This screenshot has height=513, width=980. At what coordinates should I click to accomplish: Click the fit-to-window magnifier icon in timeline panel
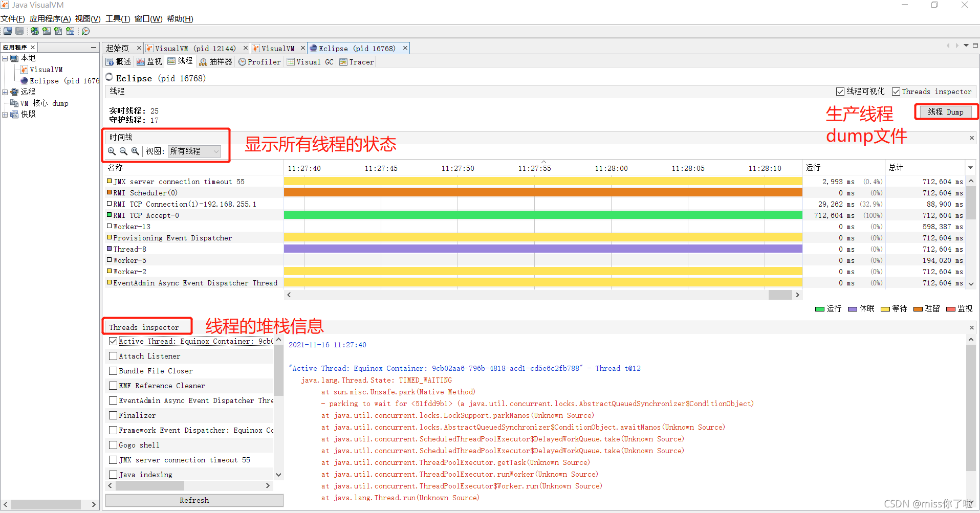tap(135, 151)
